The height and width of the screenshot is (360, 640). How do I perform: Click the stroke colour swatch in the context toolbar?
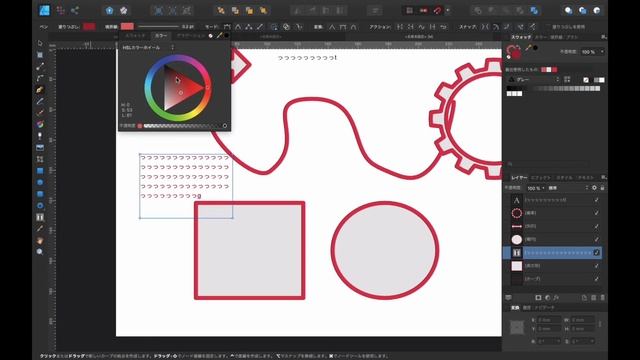127,27
